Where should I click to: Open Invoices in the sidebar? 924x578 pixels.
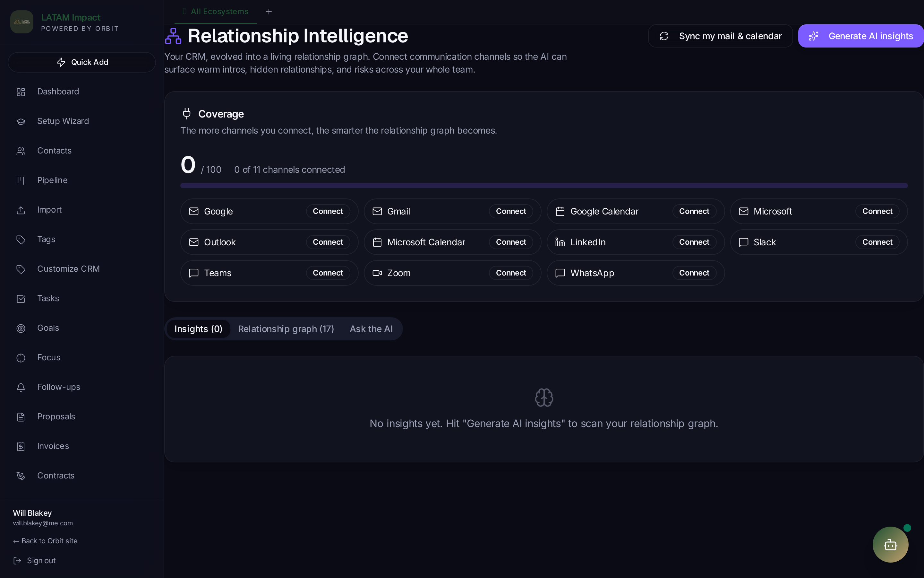pos(82,446)
